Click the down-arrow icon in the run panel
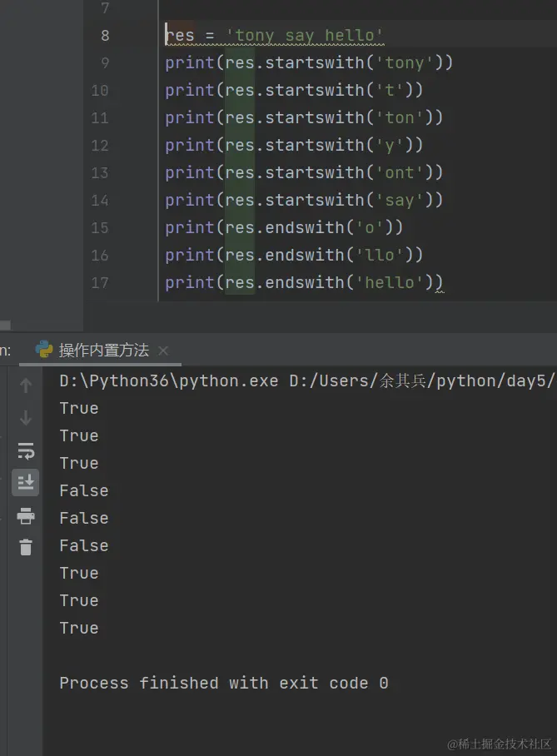This screenshot has height=756, width=557. 26,417
